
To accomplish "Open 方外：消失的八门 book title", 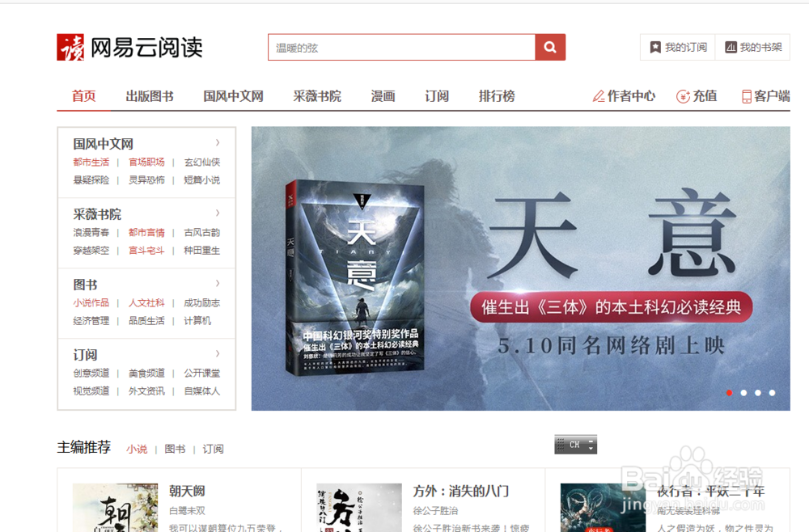I will [461, 492].
